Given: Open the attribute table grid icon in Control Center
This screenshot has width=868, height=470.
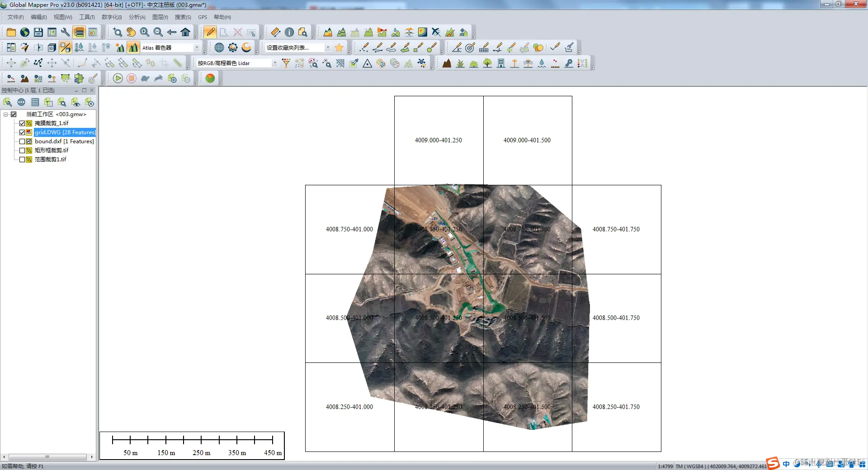Looking at the screenshot, I should [x=35, y=102].
